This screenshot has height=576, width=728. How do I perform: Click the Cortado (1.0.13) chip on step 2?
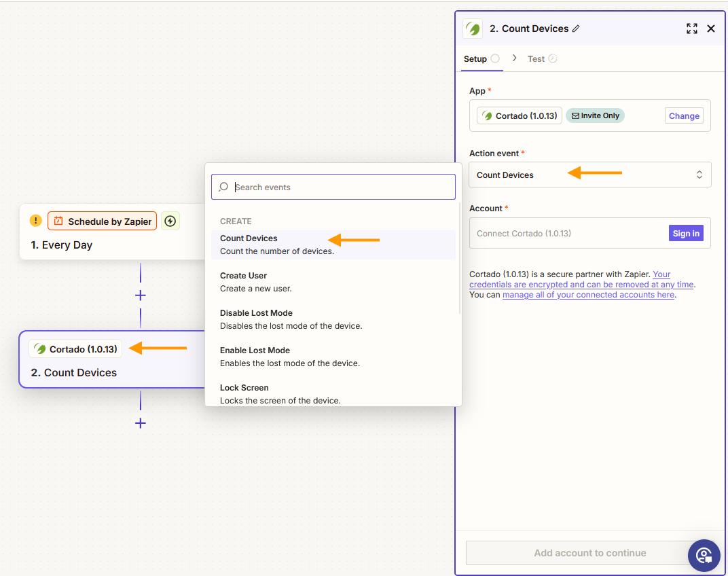[x=75, y=349]
